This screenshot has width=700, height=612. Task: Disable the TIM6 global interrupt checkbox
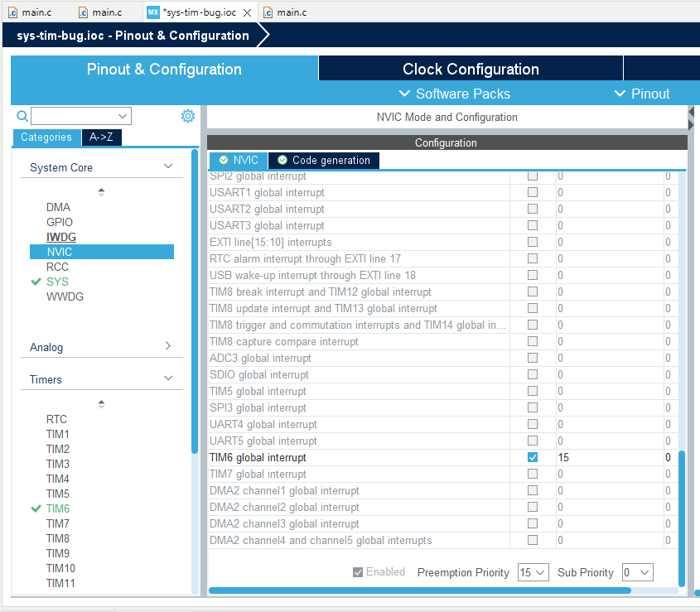(x=531, y=457)
